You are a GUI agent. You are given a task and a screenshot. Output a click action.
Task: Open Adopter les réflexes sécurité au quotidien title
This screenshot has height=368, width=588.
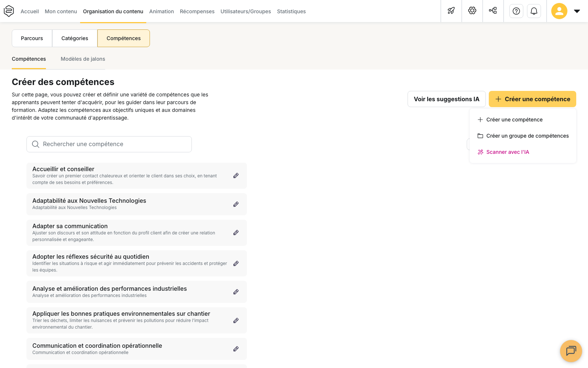[x=91, y=256]
